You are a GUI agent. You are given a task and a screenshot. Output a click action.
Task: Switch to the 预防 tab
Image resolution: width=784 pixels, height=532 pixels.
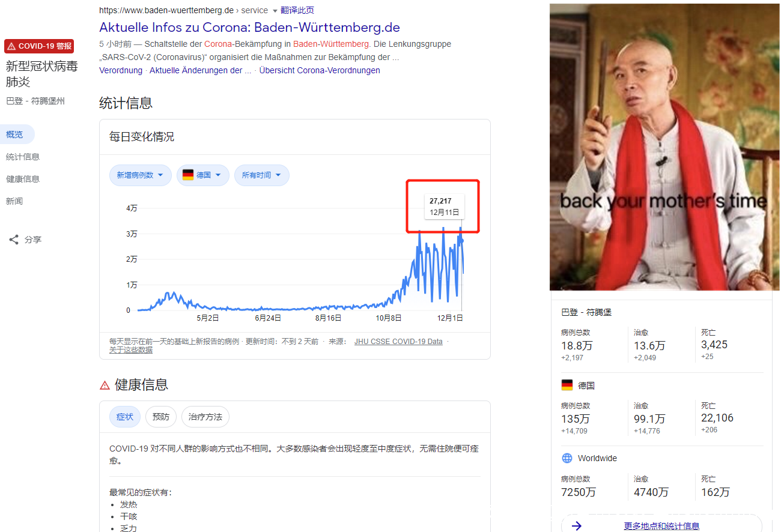(x=161, y=417)
